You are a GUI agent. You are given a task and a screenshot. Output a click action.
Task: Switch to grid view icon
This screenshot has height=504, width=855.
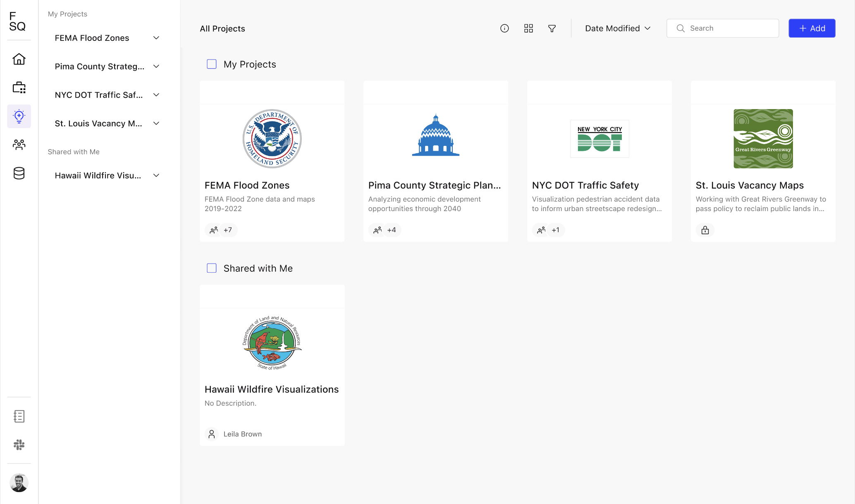(x=528, y=28)
